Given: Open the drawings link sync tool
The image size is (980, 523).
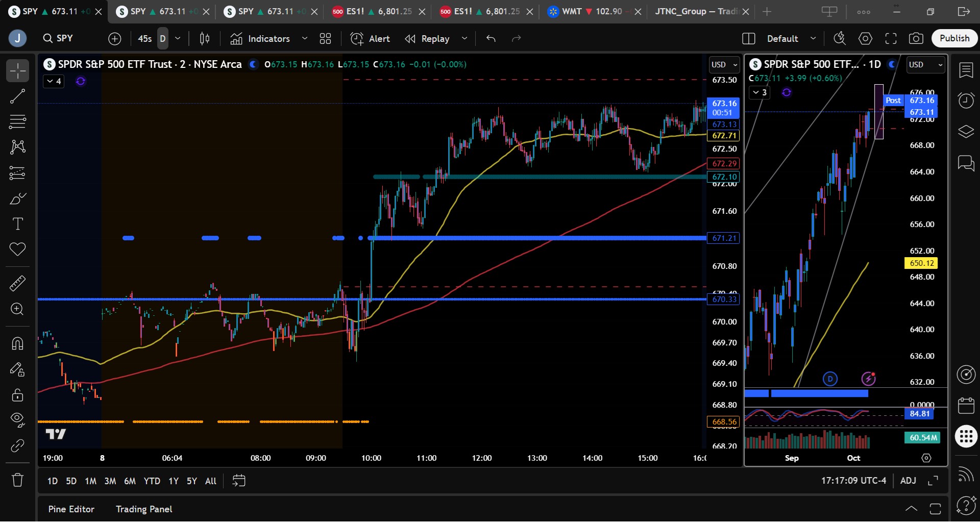Looking at the screenshot, I should (17, 446).
